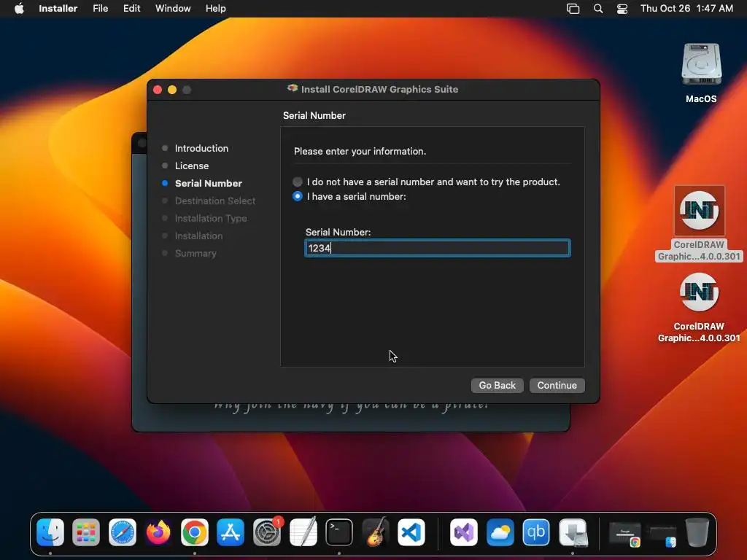Open the Window menu
747x560 pixels.
(173, 9)
